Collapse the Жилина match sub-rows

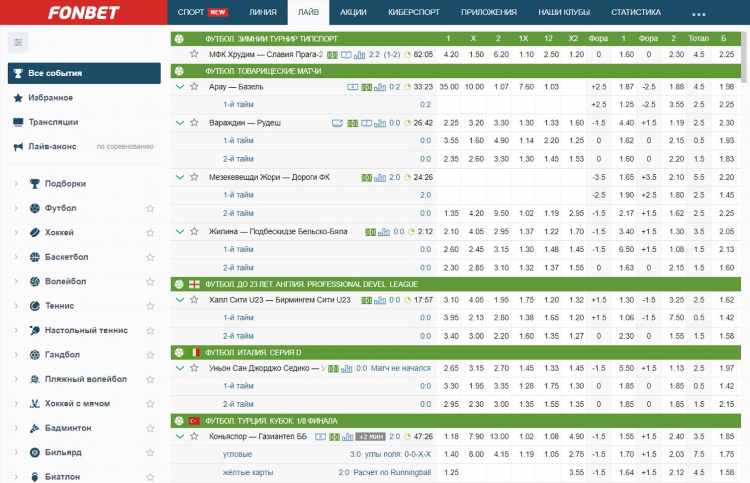click(180, 231)
